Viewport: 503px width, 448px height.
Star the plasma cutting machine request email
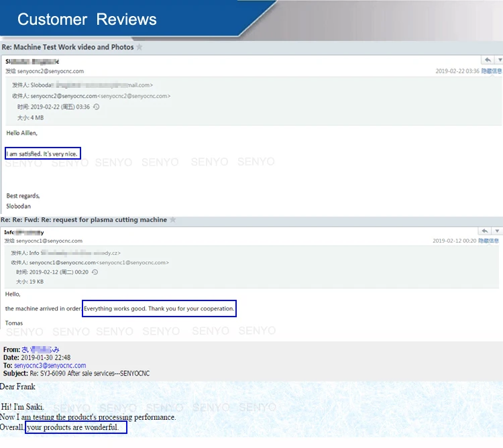coord(172,220)
